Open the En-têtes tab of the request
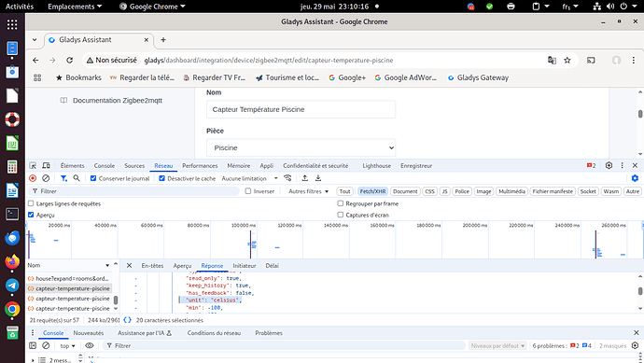Viewport: 644px width, 363px height. pos(152,266)
